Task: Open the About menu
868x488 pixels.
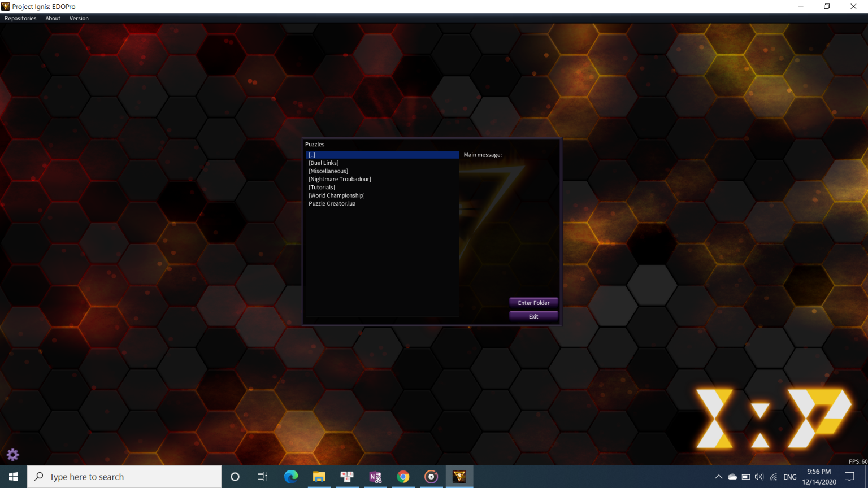Action: (53, 18)
